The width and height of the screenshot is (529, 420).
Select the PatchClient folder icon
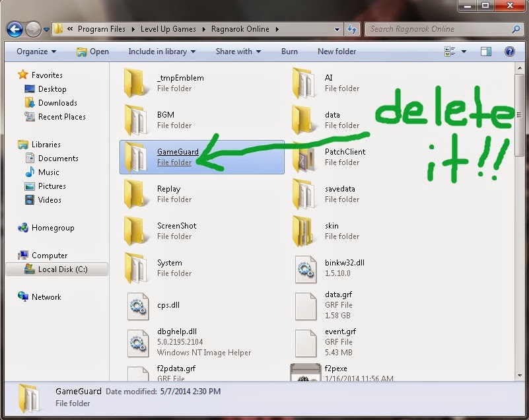pyautogui.click(x=303, y=157)
